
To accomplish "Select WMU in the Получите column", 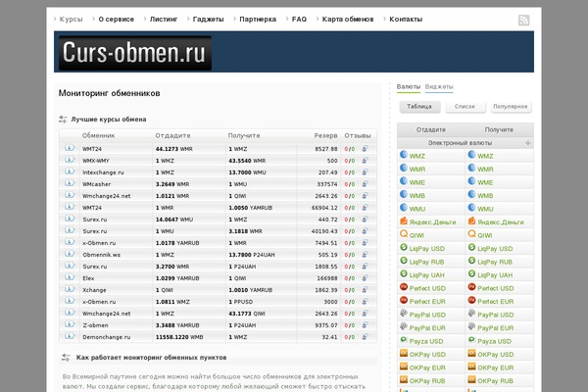I will (x=485, y=209).
